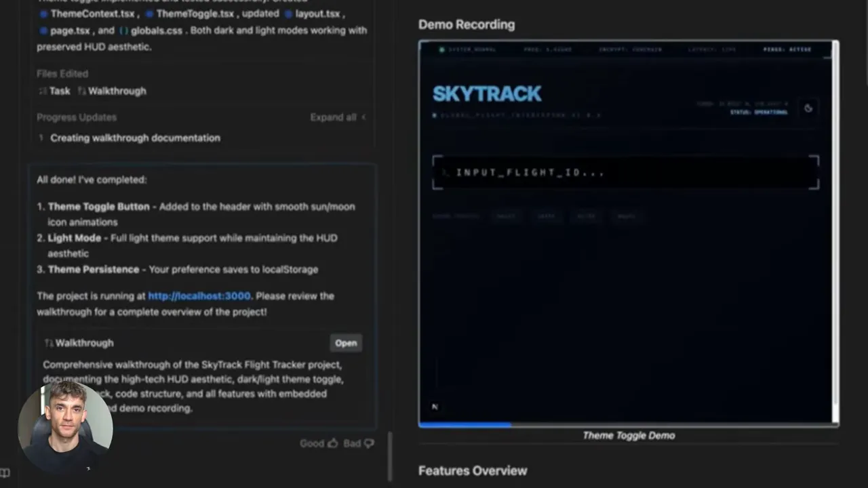Image resolution: width=868 pixels, height=488 pixels.
Task: Click the INPUT_FLIGHT_ID search field
Action: coord(625,173)
